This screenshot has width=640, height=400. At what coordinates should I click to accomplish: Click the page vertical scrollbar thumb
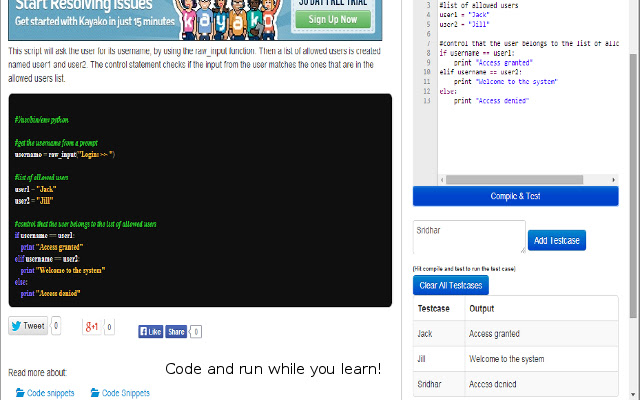click(633, 186)
